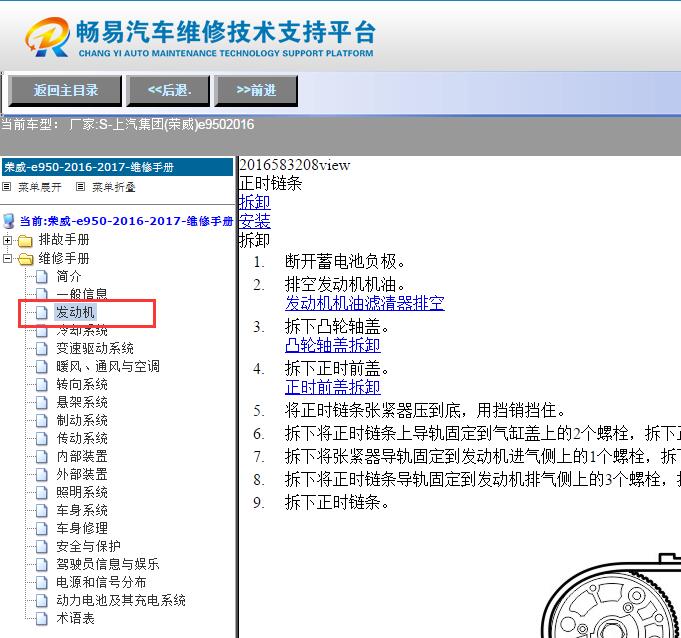Viewport: 681px width, 638px height.
Task: Click the page icon next to 内部装置
Action: [x=42, y=457]
